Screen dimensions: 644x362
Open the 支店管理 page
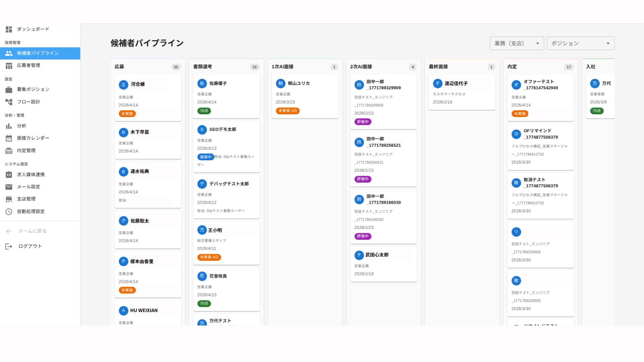click(40, 199)
